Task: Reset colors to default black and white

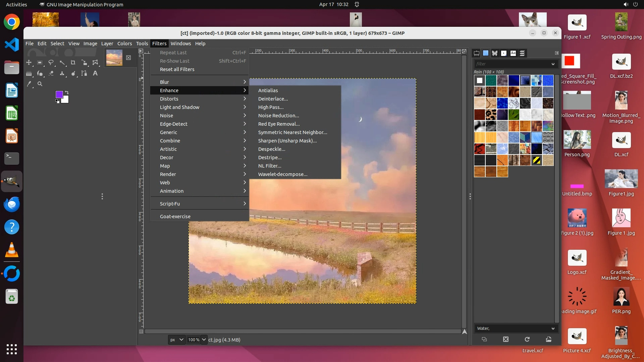Action: point(57,101)
